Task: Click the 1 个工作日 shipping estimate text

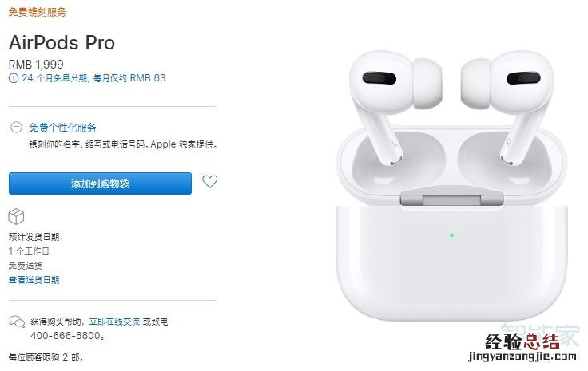Action: coord(29,251)
